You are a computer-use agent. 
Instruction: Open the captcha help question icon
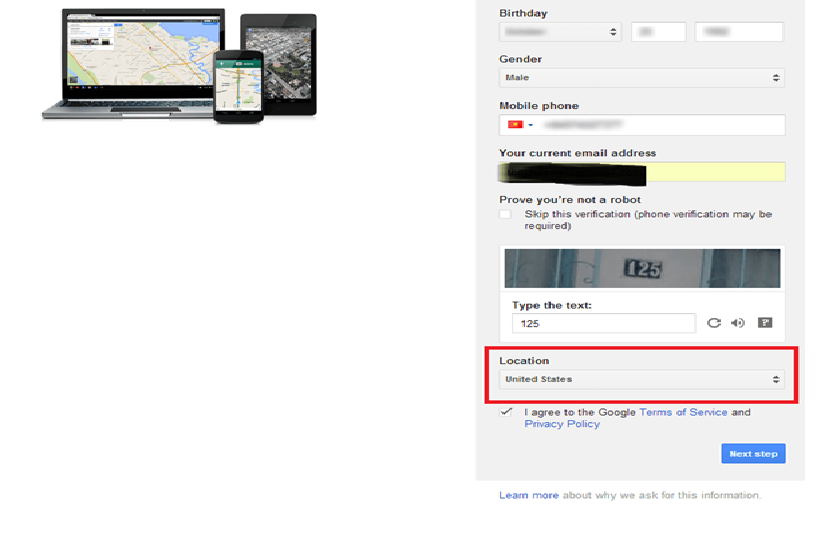point(765,323)
